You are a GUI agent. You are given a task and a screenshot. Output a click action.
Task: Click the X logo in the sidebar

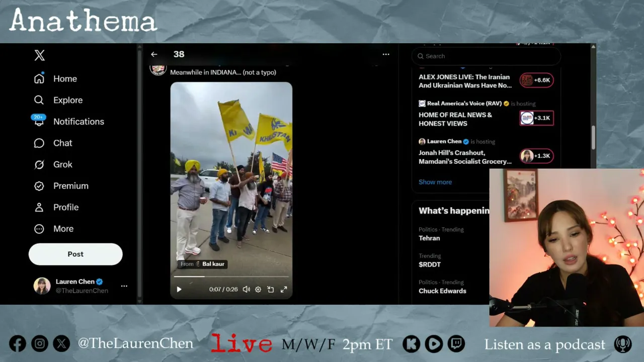(x=39, y=55)
